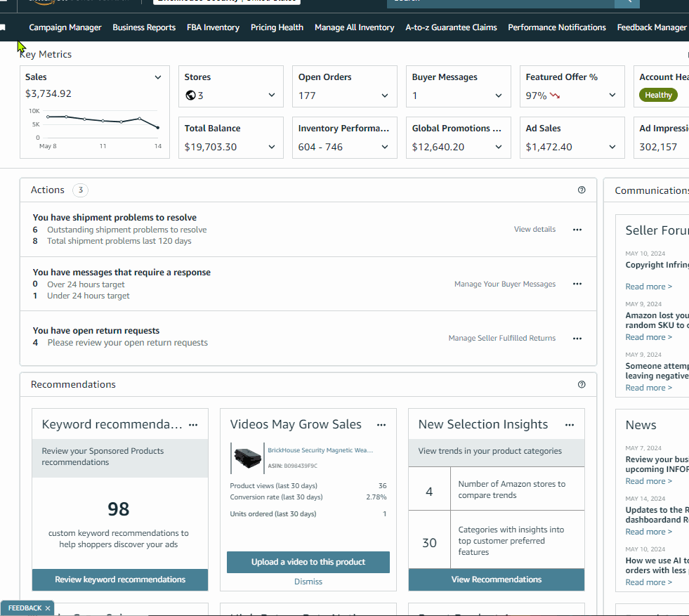Open New Selection Insights options menu
Viewport: 689px width, 616px height.
570,425
